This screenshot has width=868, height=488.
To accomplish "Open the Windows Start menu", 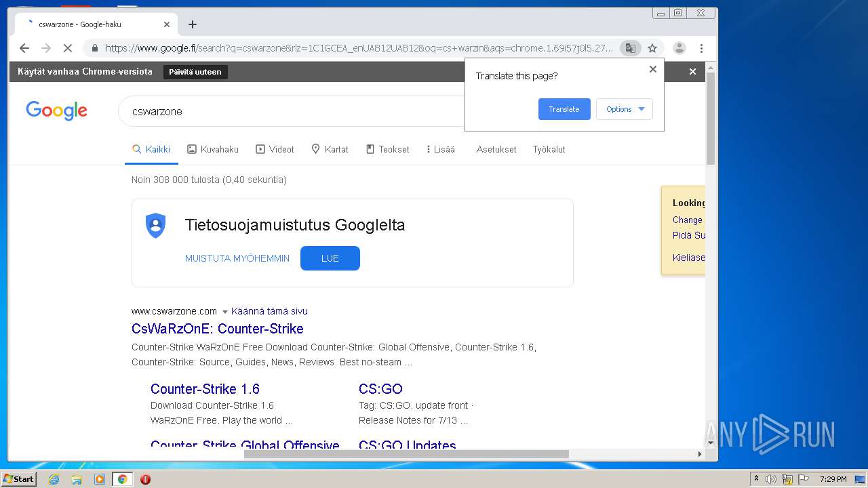I will pyautogui.click(x=18, y=479).
